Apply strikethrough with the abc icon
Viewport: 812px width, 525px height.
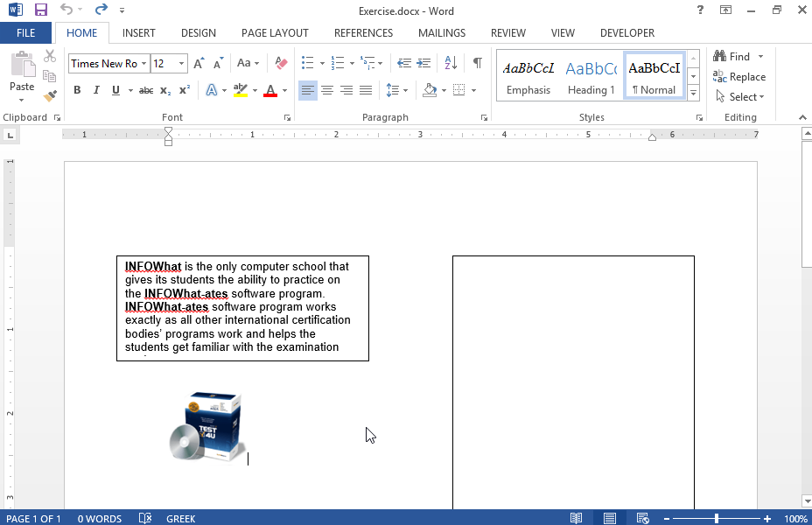coord(146,91)
